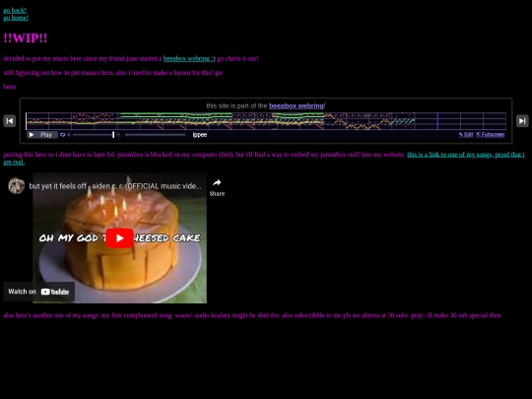Click the volume speaker icon in player
This screenshot has width=532, height=399.
pyautogui.click(x=69, y=135)
